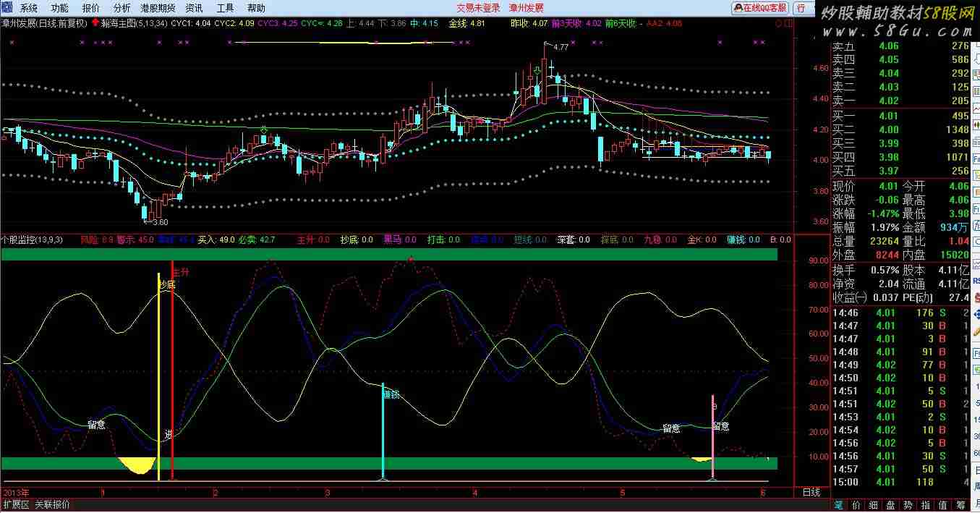Screen dimensions: 980x513
Task: Click the 扩展区 button at bottom left
Action: click(16, 504)
